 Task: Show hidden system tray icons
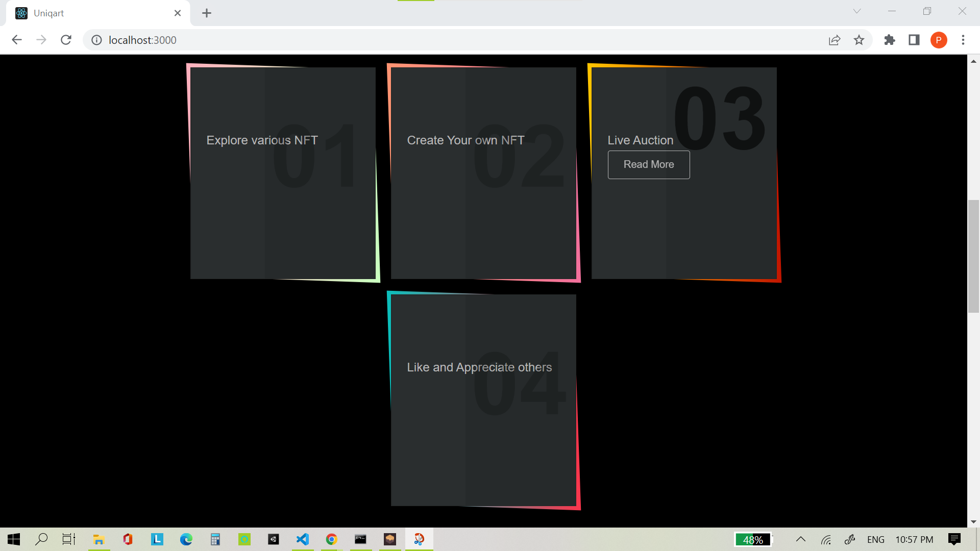pyautogui.click(x=800, y=539)
